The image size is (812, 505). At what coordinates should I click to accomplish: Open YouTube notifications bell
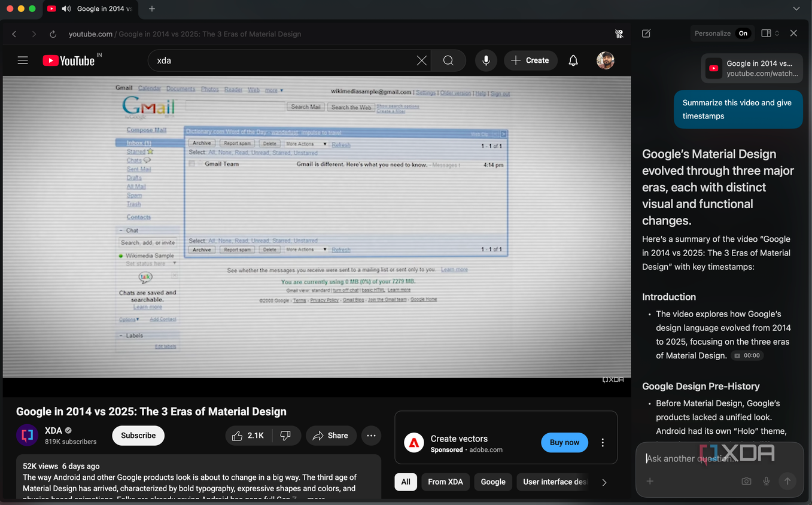click(573, 60)
